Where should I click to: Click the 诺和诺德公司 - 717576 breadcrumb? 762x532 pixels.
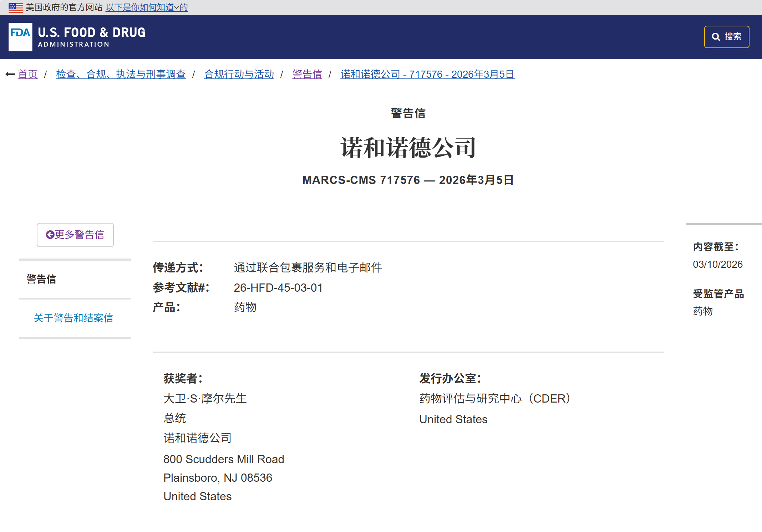pyautogui.click(x=427, y=75)
